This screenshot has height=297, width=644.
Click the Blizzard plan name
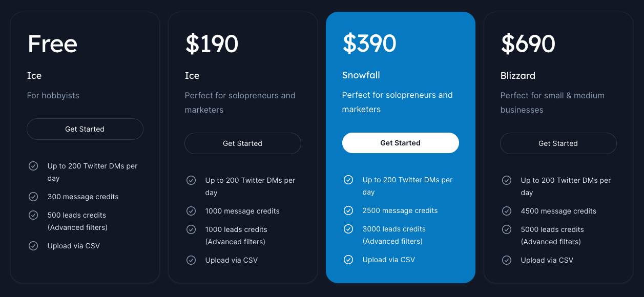(x=517, y=76)
